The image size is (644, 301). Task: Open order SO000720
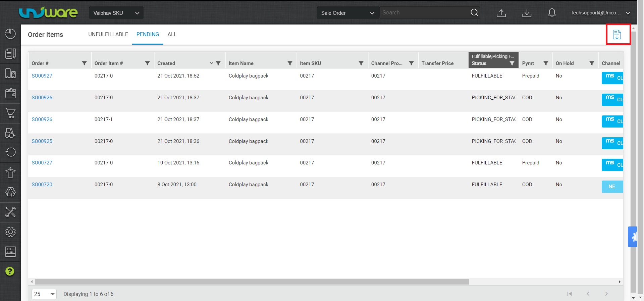[42, 185]
